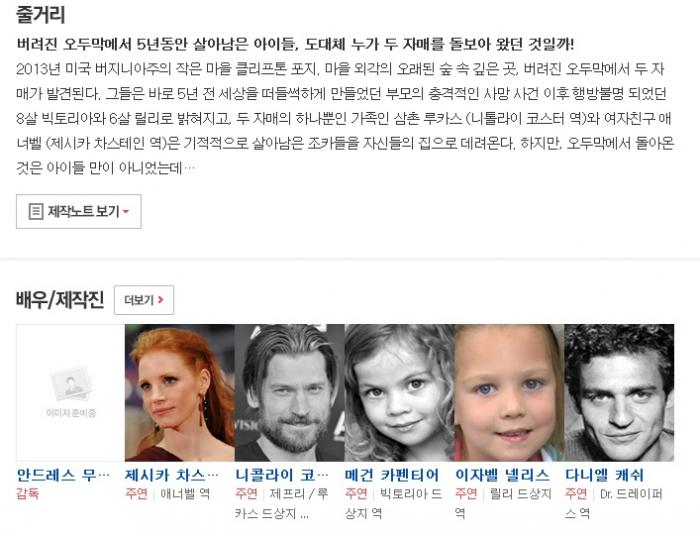Select the 이자벨 넬리스 photo thumbnail
This screenshot has height=536, width=700.
(509, 393)
